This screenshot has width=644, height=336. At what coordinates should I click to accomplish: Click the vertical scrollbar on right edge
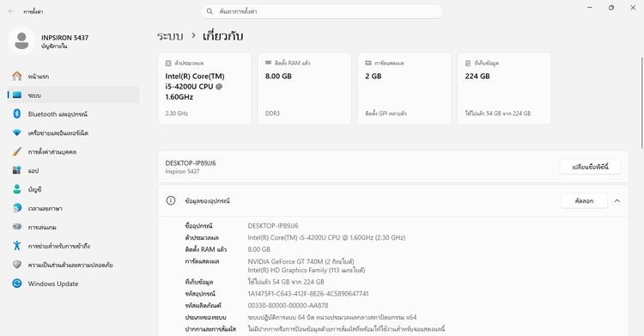point(641,103)
